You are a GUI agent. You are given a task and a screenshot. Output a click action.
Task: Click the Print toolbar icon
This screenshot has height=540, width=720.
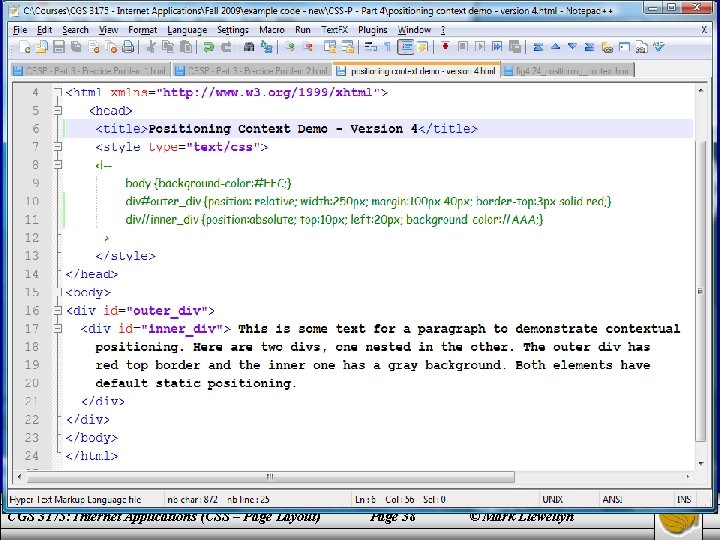(127, 47)
